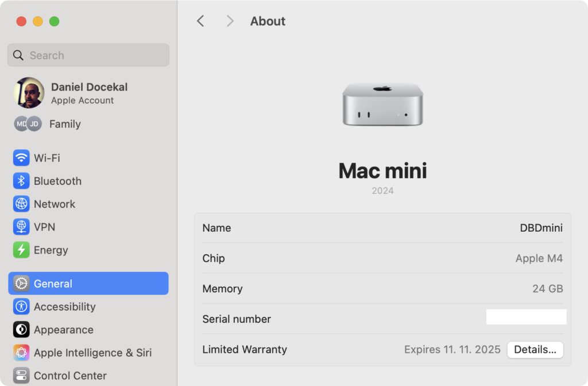588x386 pixels.
Task: Click the Mac mini device image
Action: 382,104
